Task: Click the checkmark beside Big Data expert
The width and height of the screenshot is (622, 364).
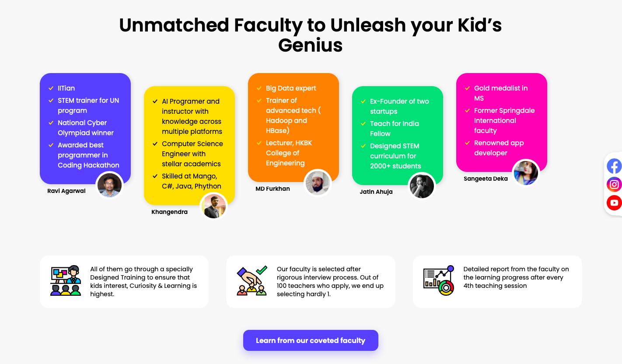Action: [259, 88]
